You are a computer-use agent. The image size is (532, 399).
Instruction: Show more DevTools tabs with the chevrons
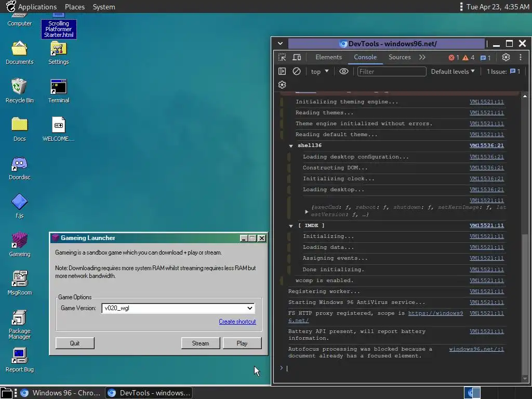(x=422, y=57)
